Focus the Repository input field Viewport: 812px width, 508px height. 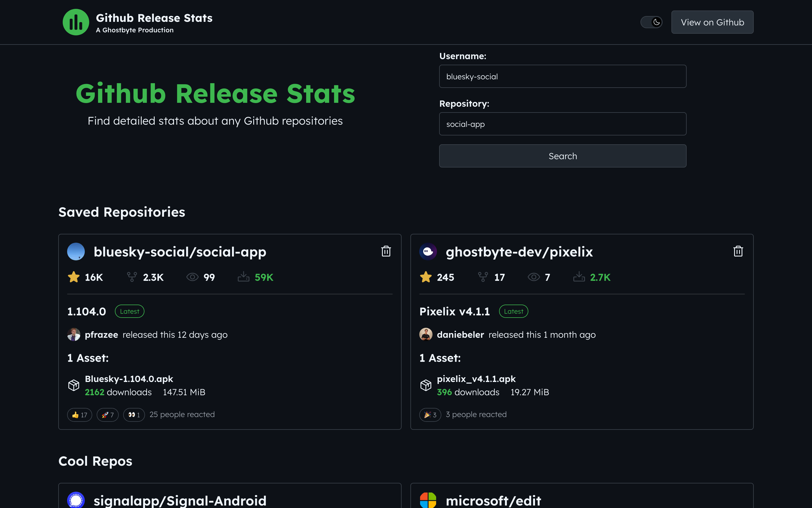pos(562,124)
